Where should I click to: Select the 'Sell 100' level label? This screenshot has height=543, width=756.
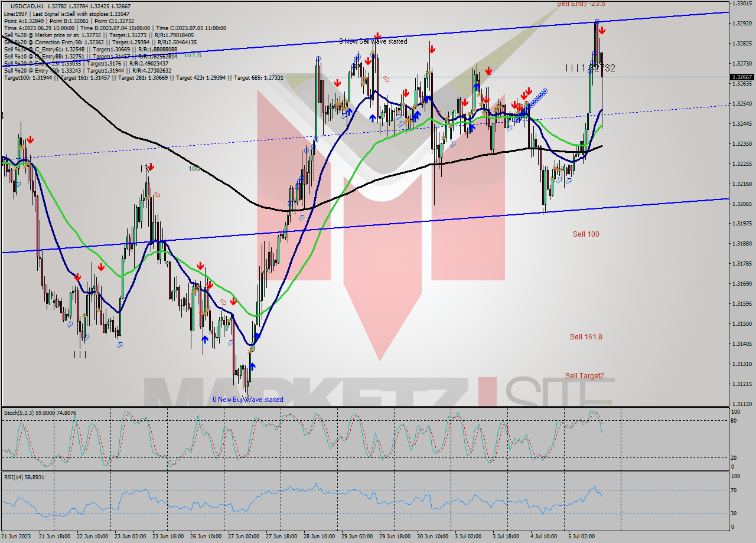586,234
